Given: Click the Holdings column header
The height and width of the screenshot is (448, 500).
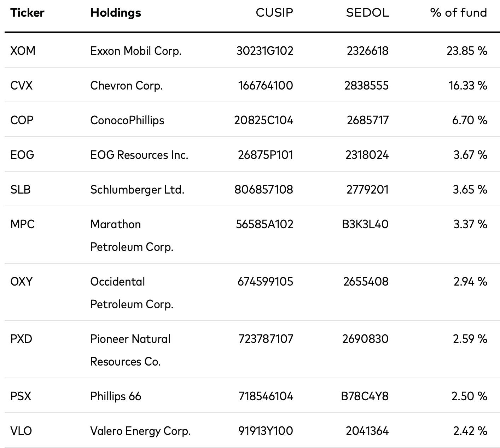Looking at the screenshot, I should pos(116,13).
